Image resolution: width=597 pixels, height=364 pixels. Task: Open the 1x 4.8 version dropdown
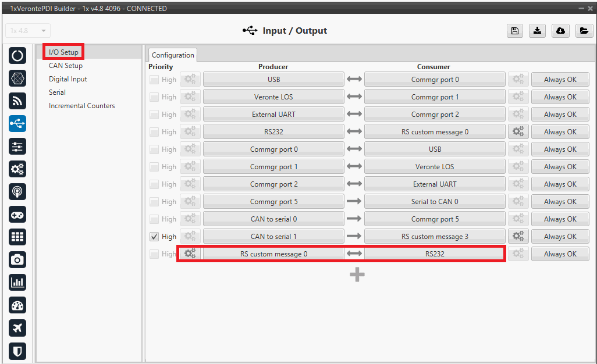[28, 31]
